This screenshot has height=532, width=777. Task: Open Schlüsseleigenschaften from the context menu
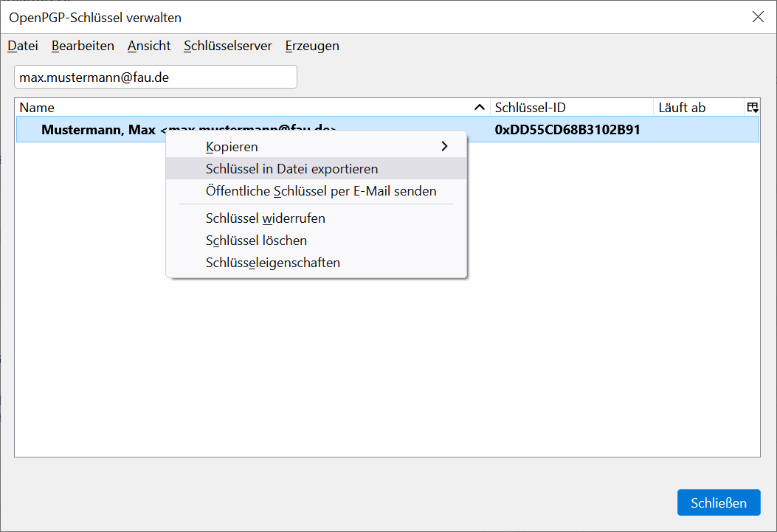(273, 263)
